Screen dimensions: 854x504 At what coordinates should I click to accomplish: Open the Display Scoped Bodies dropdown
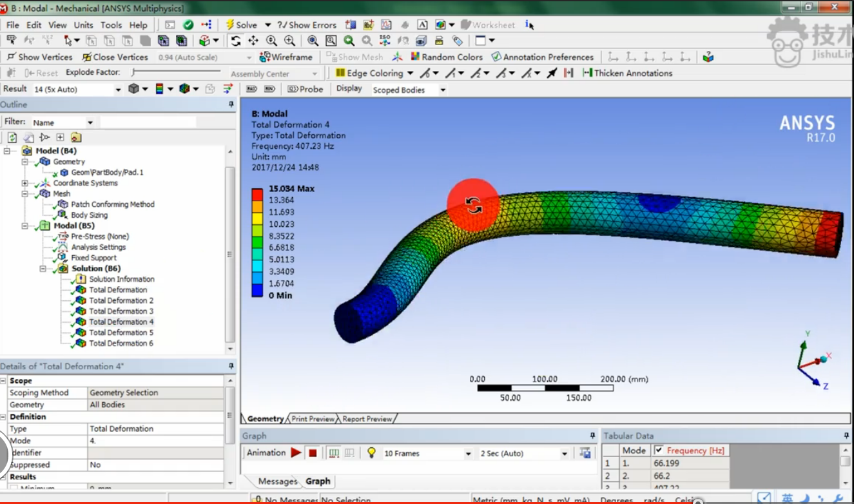(443, 90)
